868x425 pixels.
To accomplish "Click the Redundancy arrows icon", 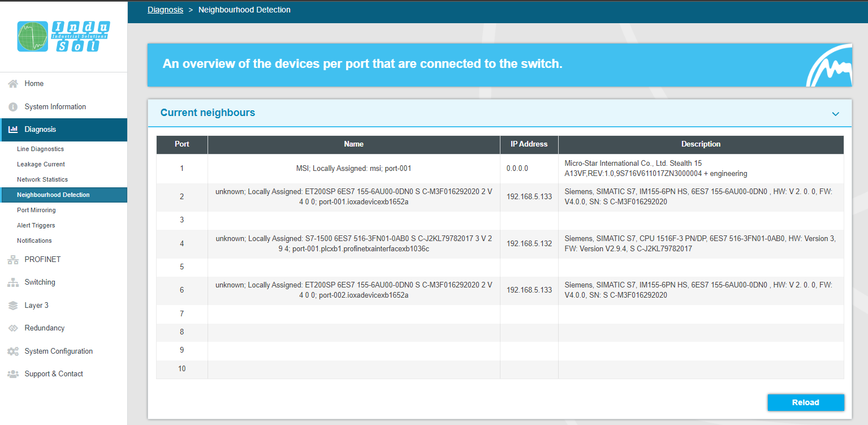I will pos(13,328).
